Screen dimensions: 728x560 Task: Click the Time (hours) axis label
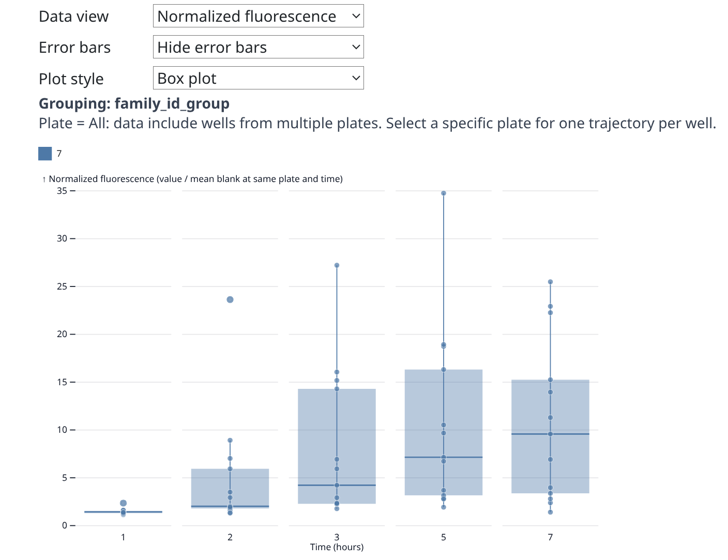tap(337, 547)
